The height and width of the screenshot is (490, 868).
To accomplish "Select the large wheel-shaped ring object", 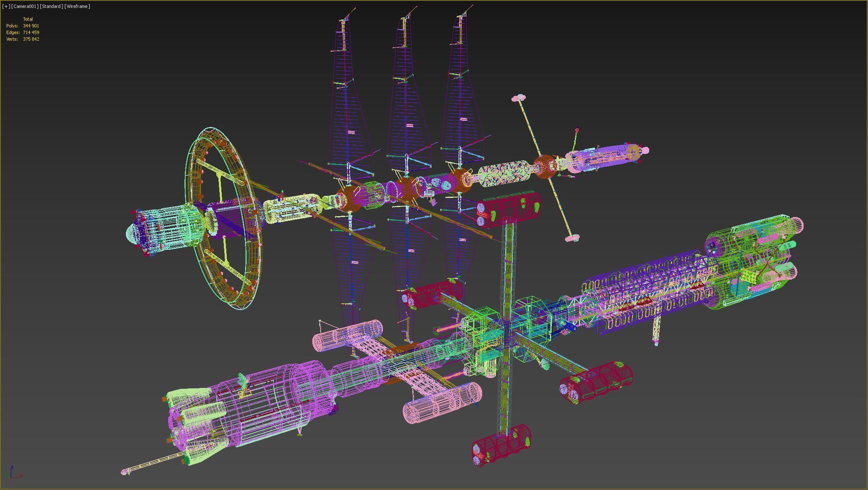I will (x=224, y=219).
